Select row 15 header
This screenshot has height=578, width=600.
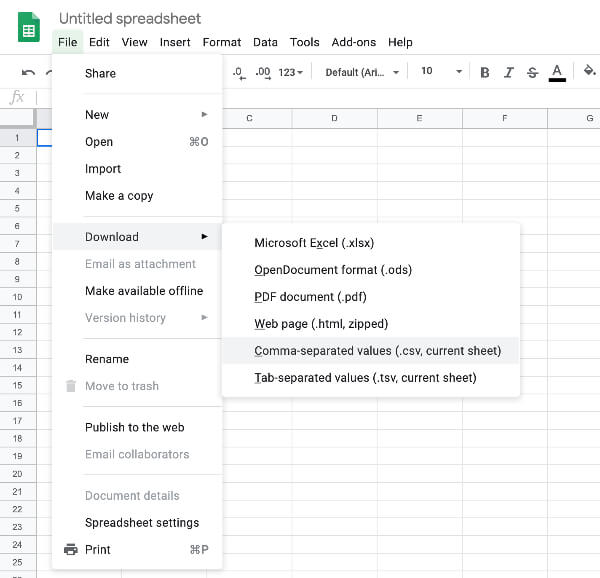(x=18, y=385)
